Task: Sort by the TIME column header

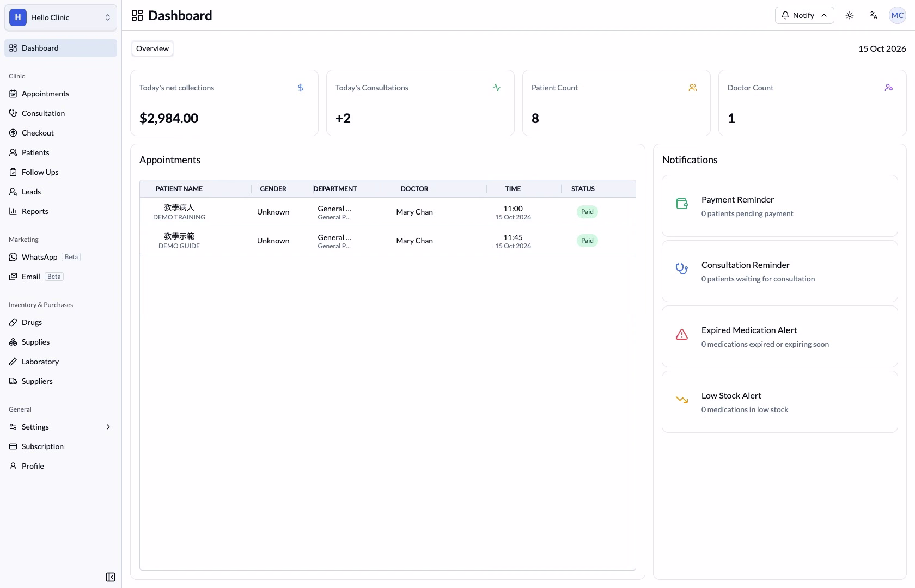Action: (513, 189)
